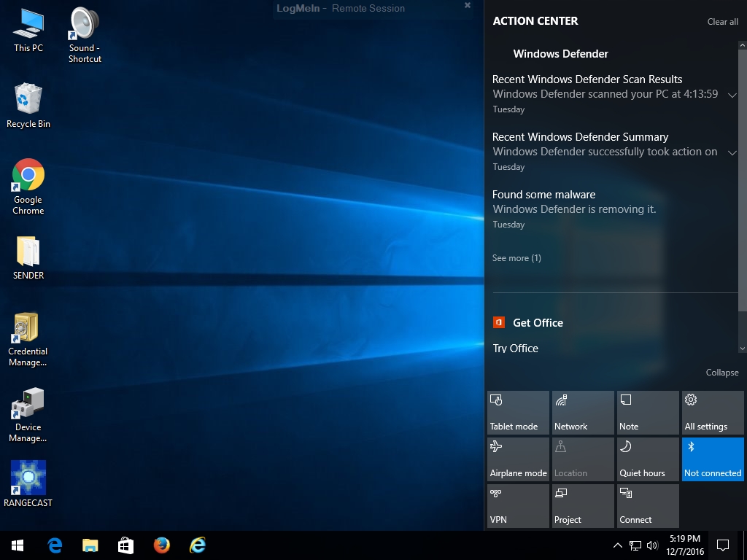Launch RANGECAST desktop shortcut
Image resolution: width=747 pixels, height=560 pixels.
[28, 484]
